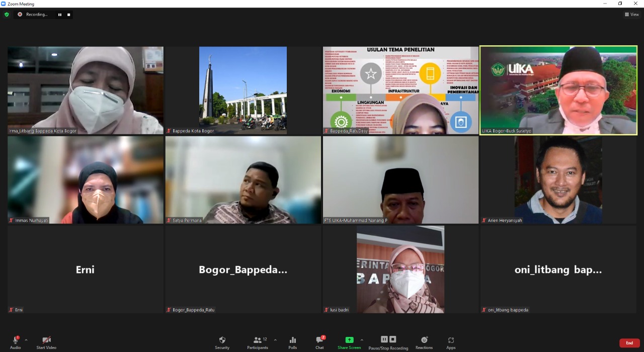This screenshot has width=644, height=352.
Task: Start sharing with green Share Screen
Action: pos(349,342)
